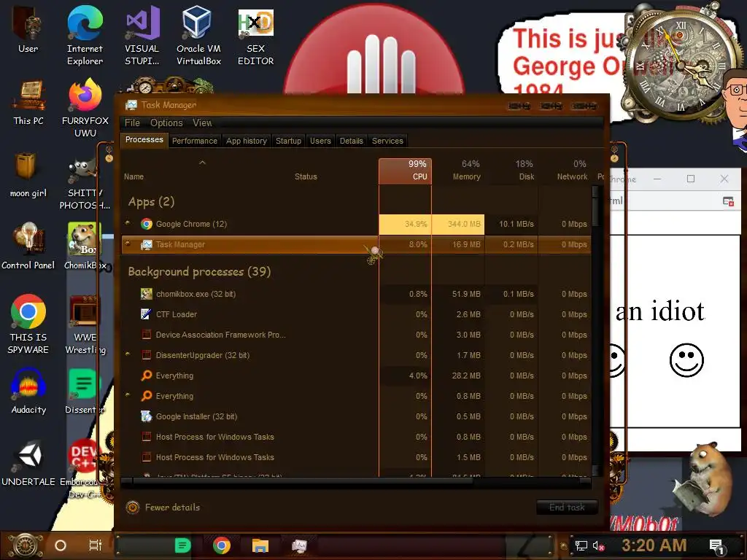Open Task View on taskbar
The image size is (747, 560).
coord(96,545)
